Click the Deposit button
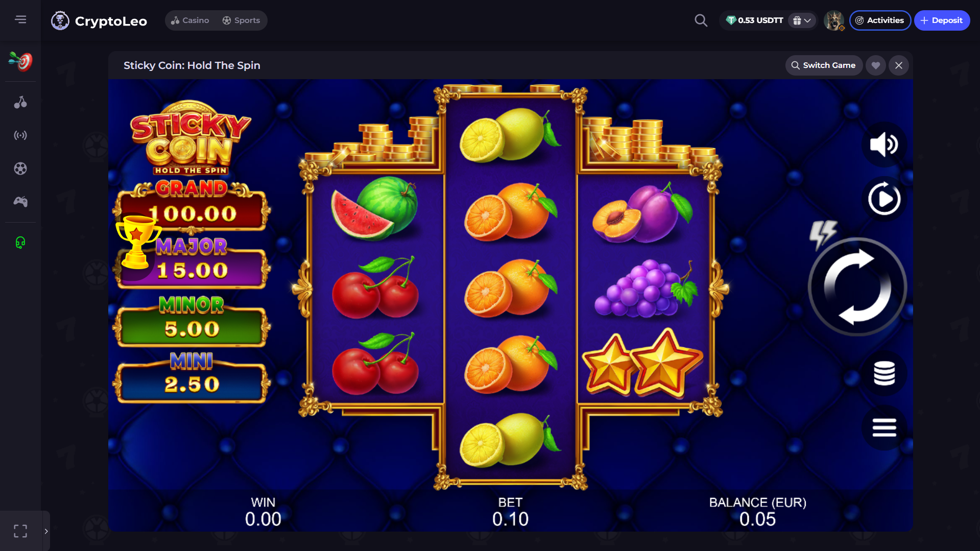The height and width of the screenshot is (551, 980). click(x=942, y=20)
